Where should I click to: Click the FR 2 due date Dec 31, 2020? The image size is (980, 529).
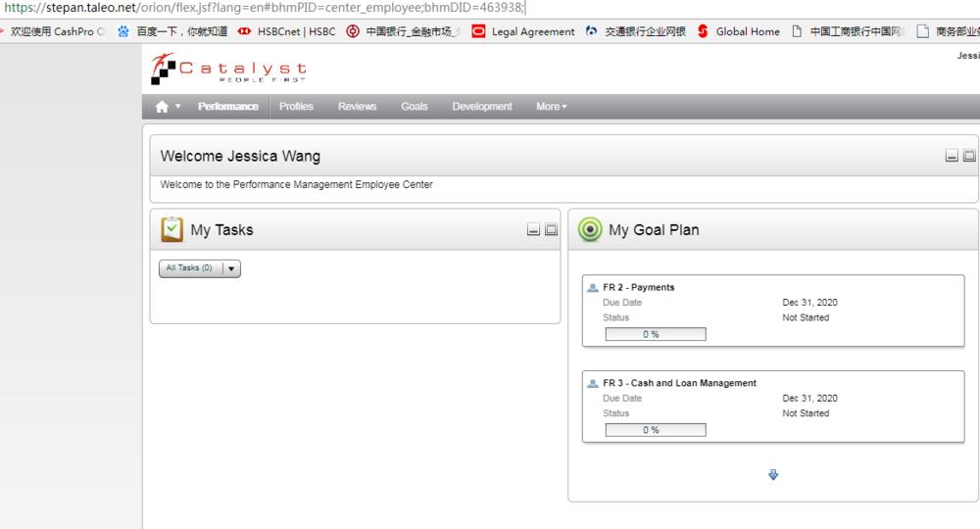(x=810, y=303)
